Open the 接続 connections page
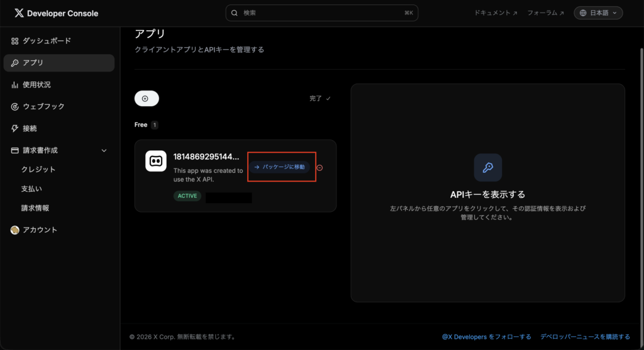 pyautogui.click(x=30, y=128)
